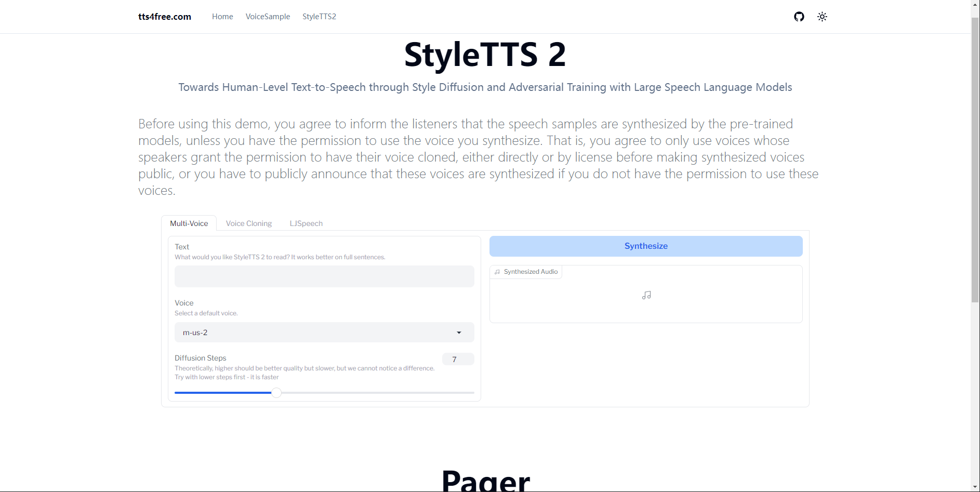Viewport: 980px width, 492px height.
Task: Open the StyleTTS2 nav link
Action: pyautogui.click(x=319, y=17)
